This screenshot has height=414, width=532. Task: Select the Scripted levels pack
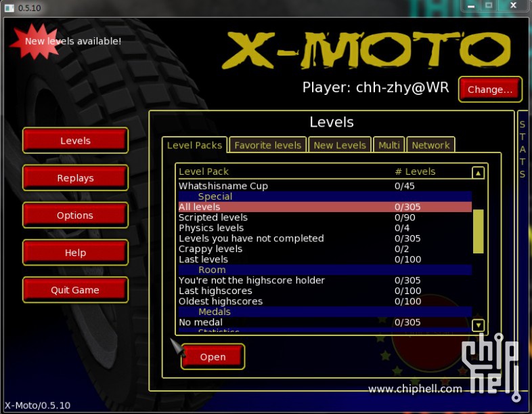tap(325, 218)
